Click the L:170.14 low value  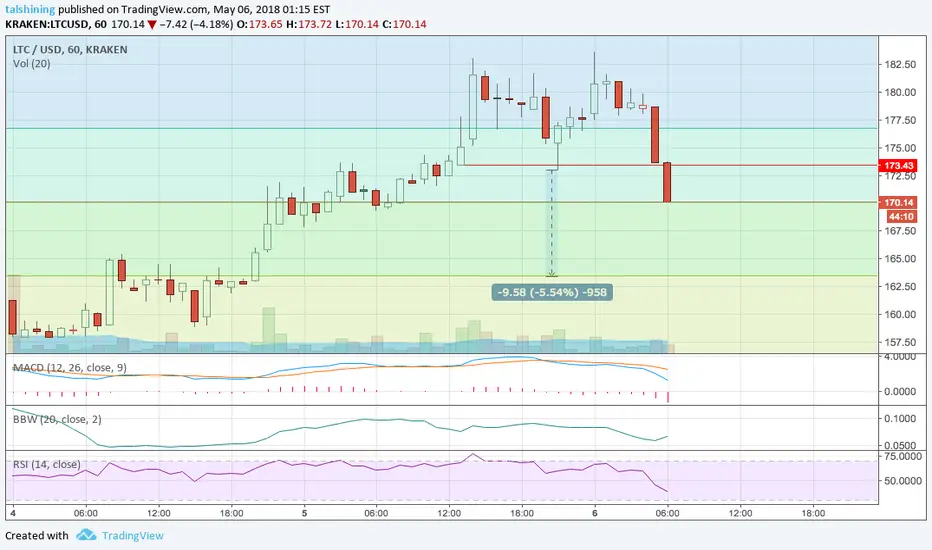click(x=357, y=24)
